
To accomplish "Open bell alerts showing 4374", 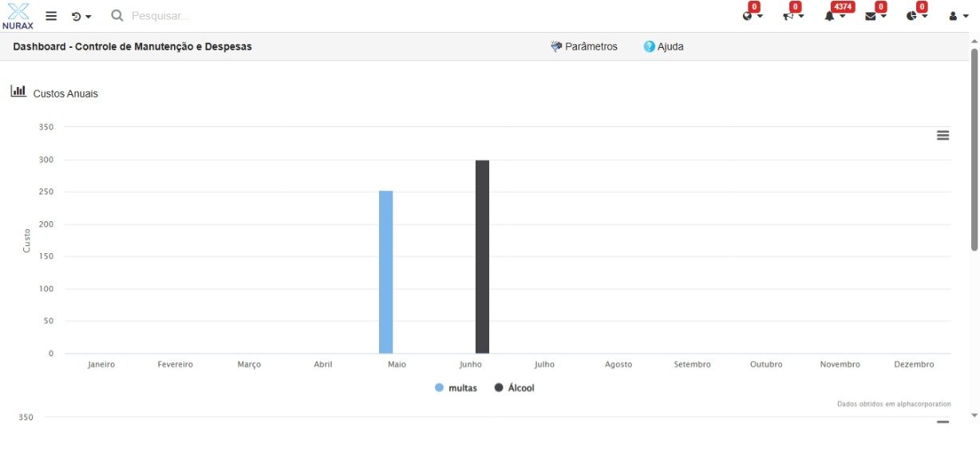I will pyautogui.click(x=834, y=16).
